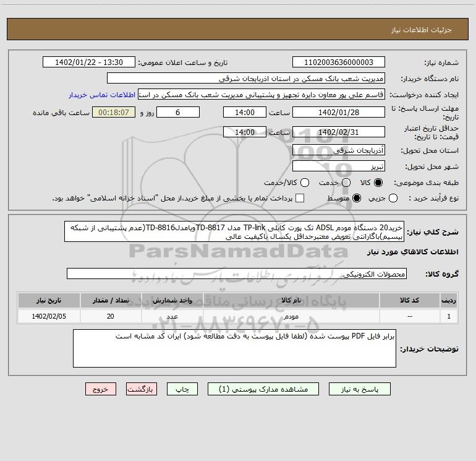Click the need number field 1102003636000003
476x461 pixels.
tap(339, 62)
